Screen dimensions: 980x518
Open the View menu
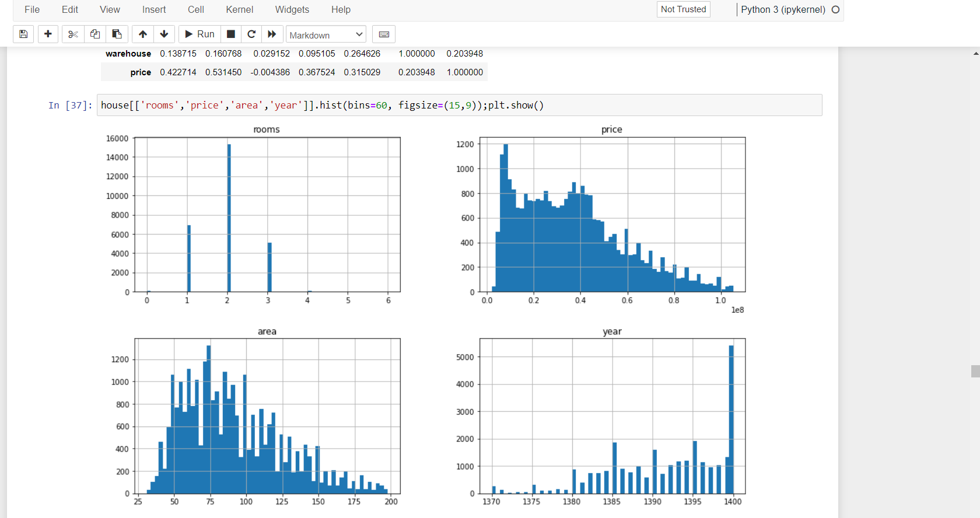tap(110, 9)
